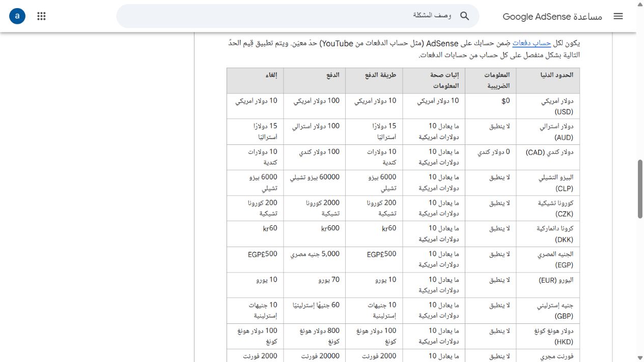Viewport: 644px width, 362px height.
Task: Go to مساعدة Google AdSense home title
Action: (x=552, y=16)
